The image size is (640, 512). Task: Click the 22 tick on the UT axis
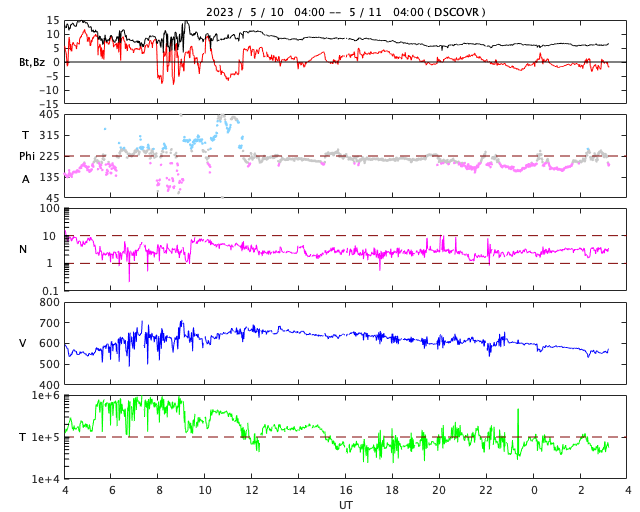click(x=486, y=490)
